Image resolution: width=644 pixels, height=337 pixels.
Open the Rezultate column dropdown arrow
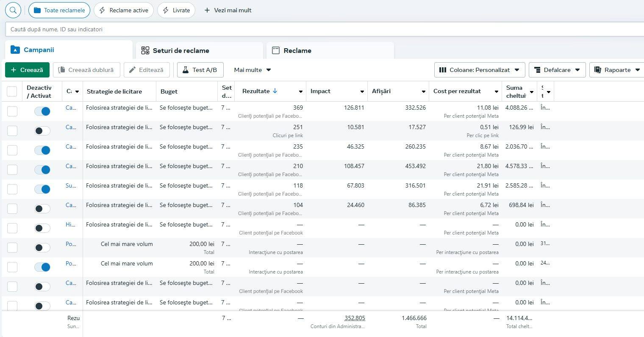click(x=300, y=91)
